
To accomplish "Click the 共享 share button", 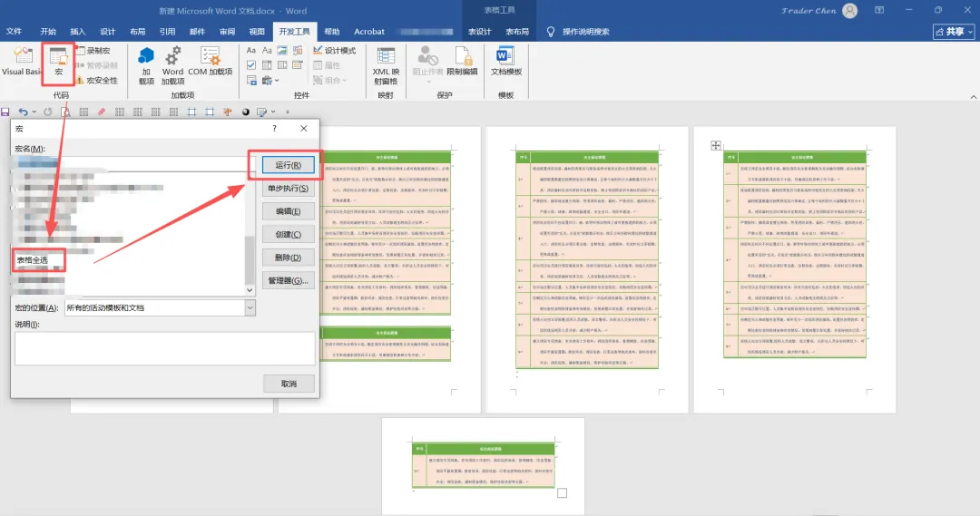I will (x=953, y=31).
